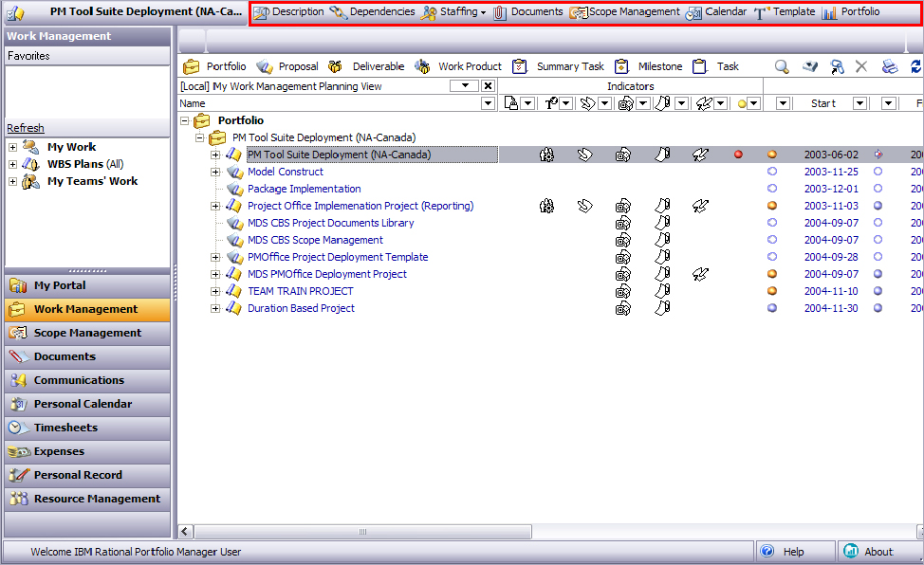
Task: Open Portfolio in the top toolbar
Action: click(x=851, y=11)
